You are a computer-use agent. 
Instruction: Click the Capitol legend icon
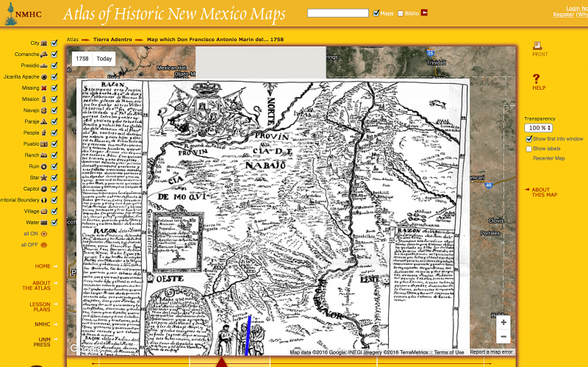(44, 189)
